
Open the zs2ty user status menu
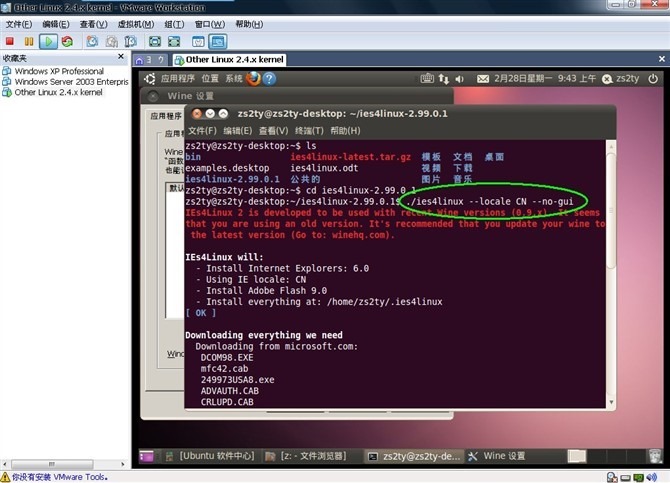tap(620, 79)
